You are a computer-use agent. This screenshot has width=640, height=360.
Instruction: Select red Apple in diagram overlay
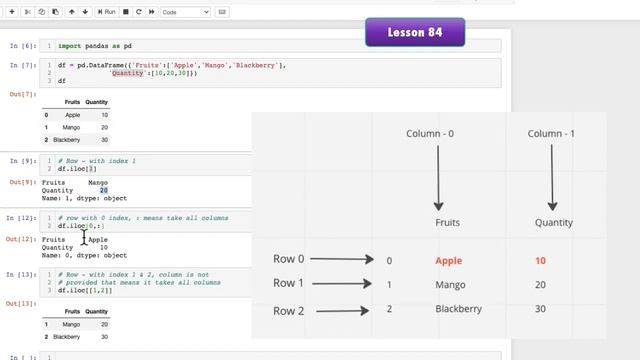click(449, 260)
